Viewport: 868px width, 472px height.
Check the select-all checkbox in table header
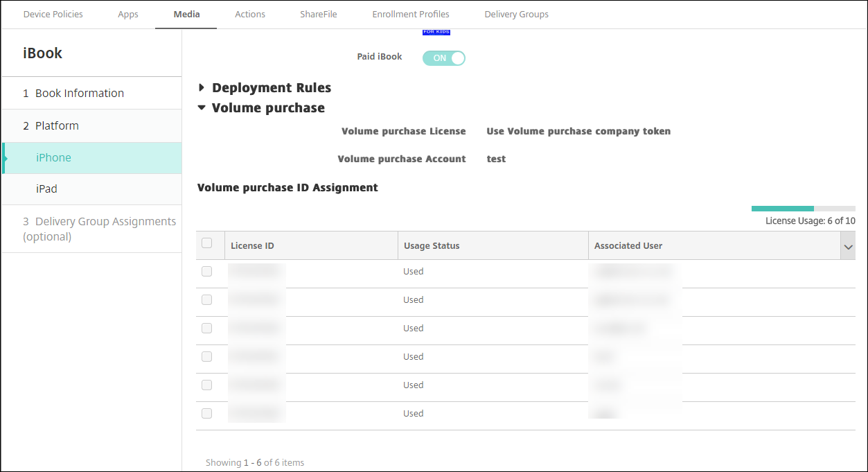click(206, 243)
